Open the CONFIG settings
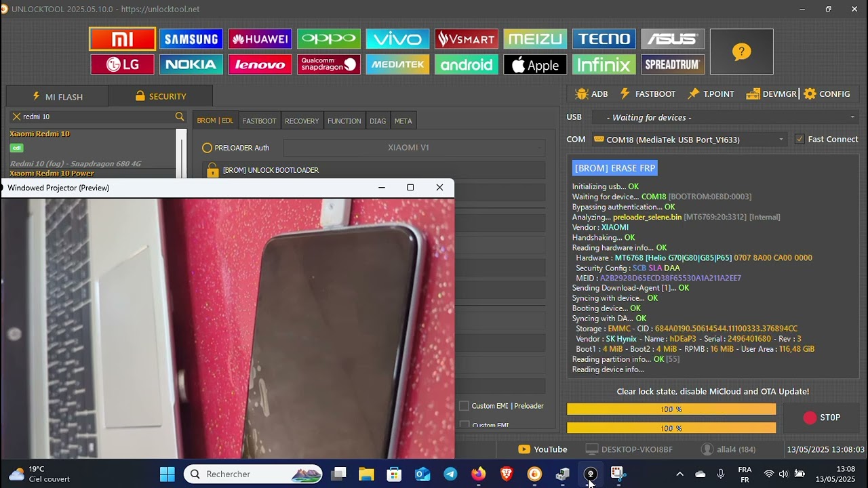The width and height of the screenshot is (868, 488). pyautogui.click(x=827, y=94)
